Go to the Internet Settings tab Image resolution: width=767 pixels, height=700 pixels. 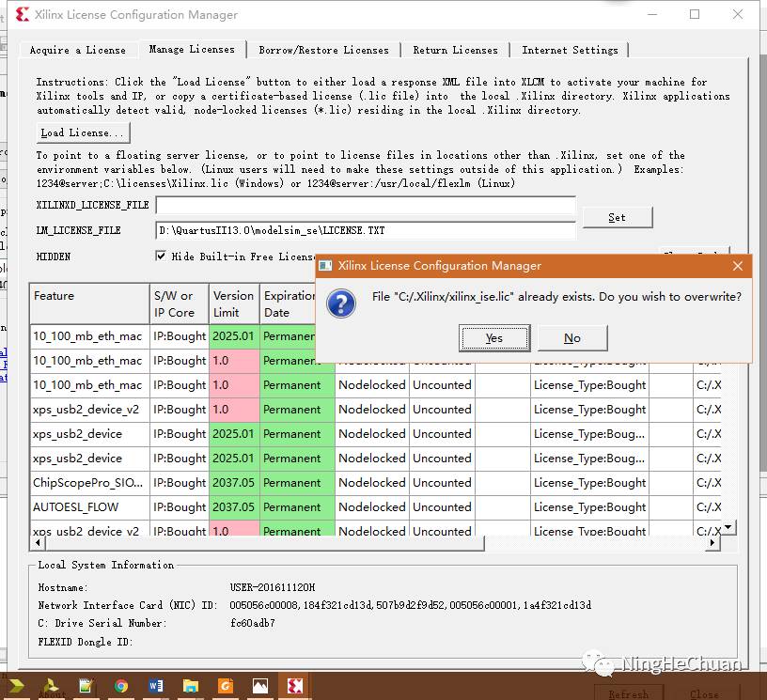(570, 50)
